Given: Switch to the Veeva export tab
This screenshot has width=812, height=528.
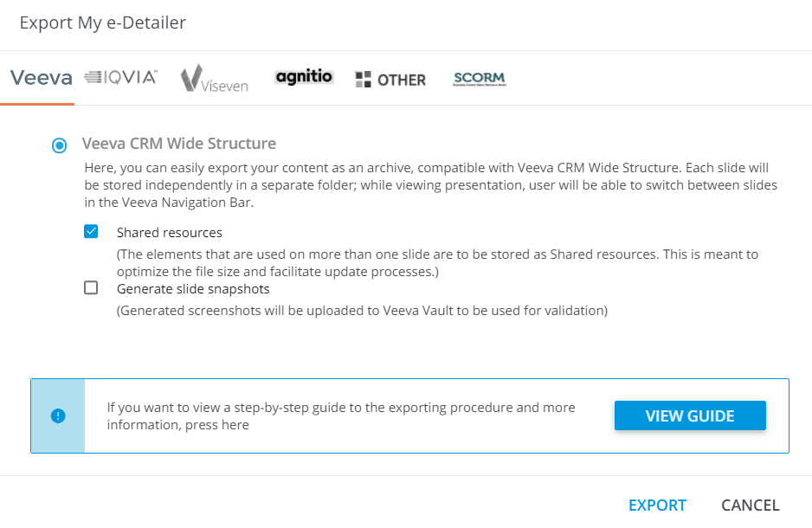Looking at the screenshot, I should point(41,79).
